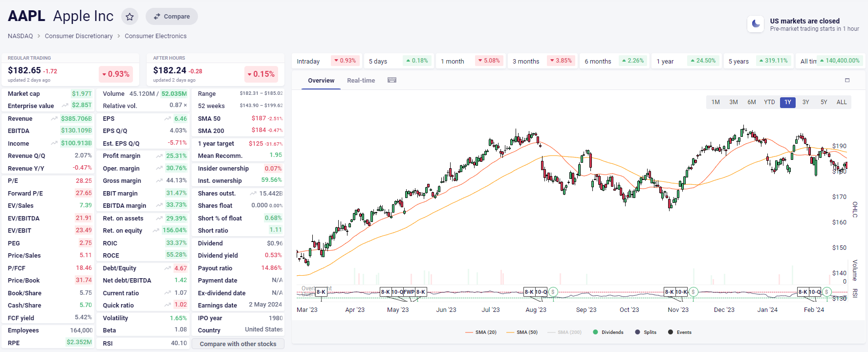This screenshot has height=352, width=868.
Task: Open the Ret. on equity trend icon
Action: click(156, 230)
